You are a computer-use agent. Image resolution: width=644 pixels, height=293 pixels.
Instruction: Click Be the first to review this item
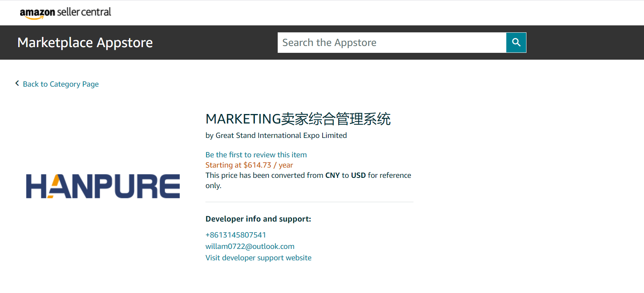(x=256, y=155)
